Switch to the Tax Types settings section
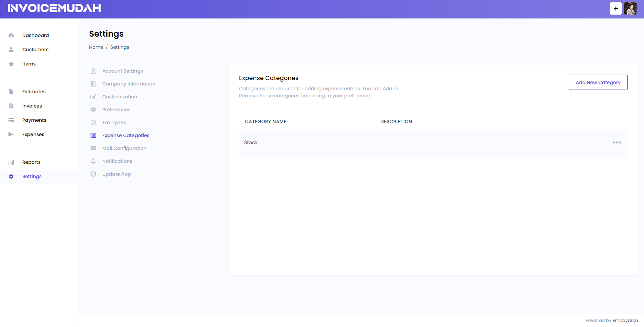644x327 pixels. (x=114, y=122)
